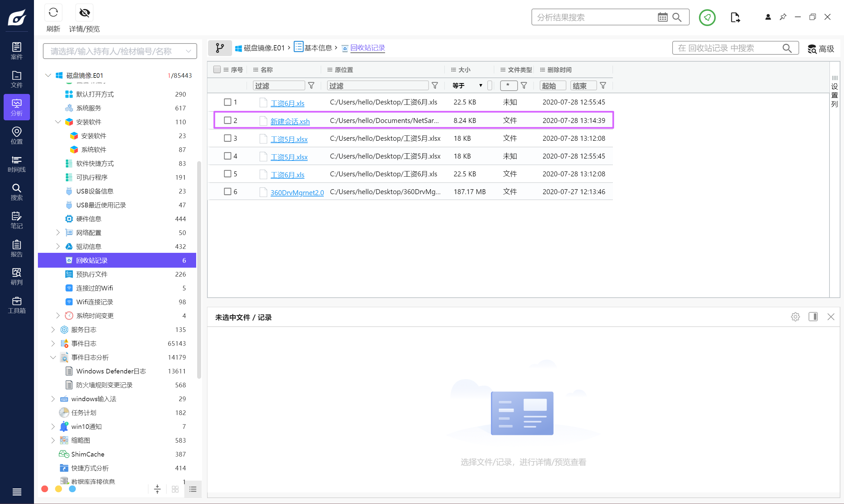Click the filter funnel for 删除时间 column
This screenshot has height=504, width=844.
pos(603,86)
